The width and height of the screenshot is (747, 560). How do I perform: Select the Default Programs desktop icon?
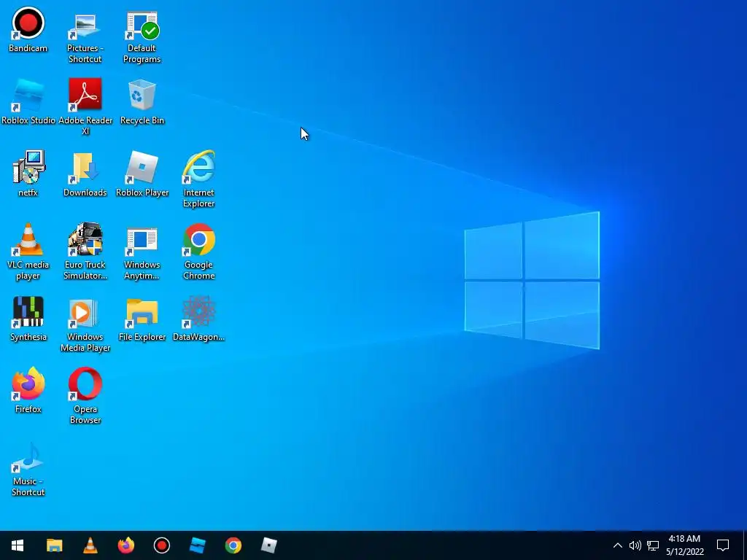click(142, 36)
